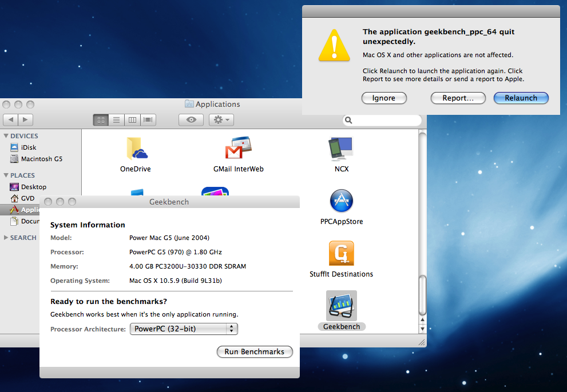Image resolution: width=567 pixels, height=392 pixels.
Task: Open Documents item in Finder sidebar
Action: coord(25,221)
